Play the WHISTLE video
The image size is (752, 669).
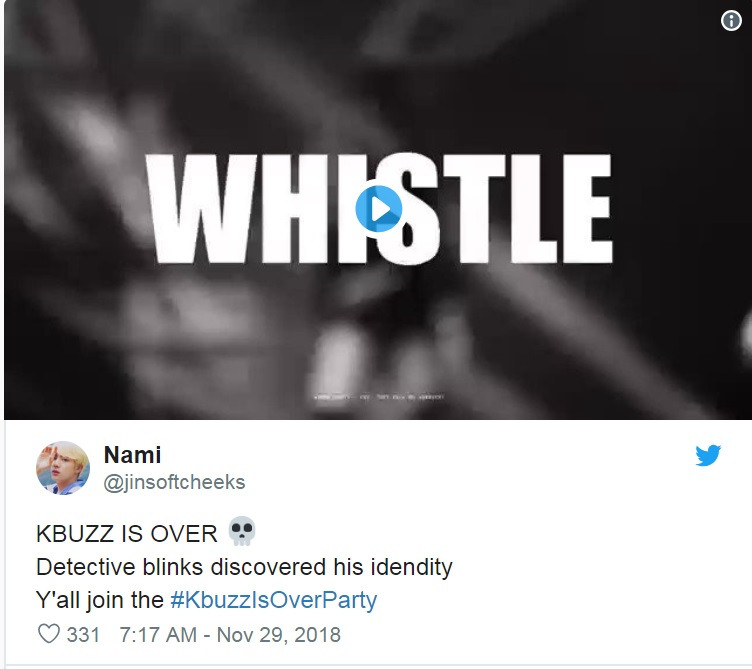(x=378, y=209)
